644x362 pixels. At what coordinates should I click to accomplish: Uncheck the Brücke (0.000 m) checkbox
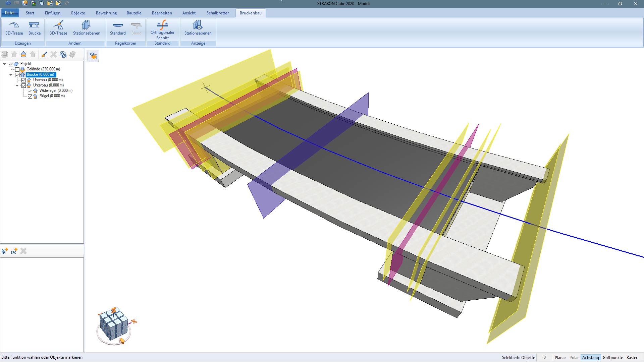(17, 74)
